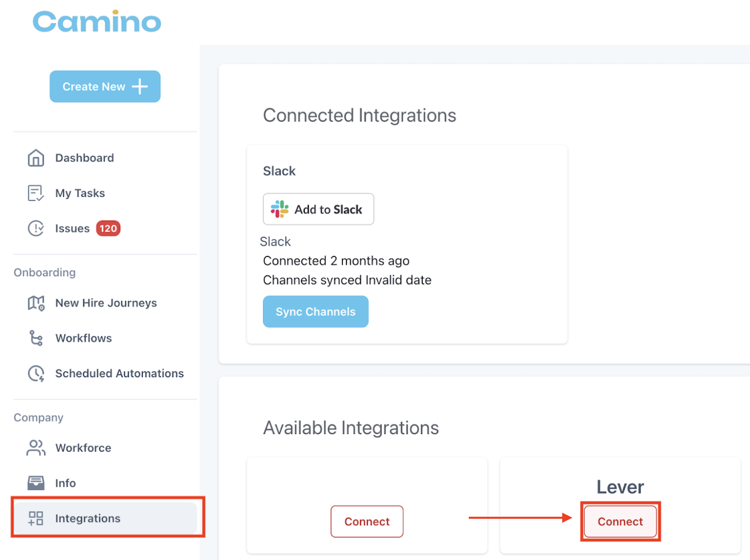
Task: Click the Workforce people icon
Action: [x=36, y=448]
